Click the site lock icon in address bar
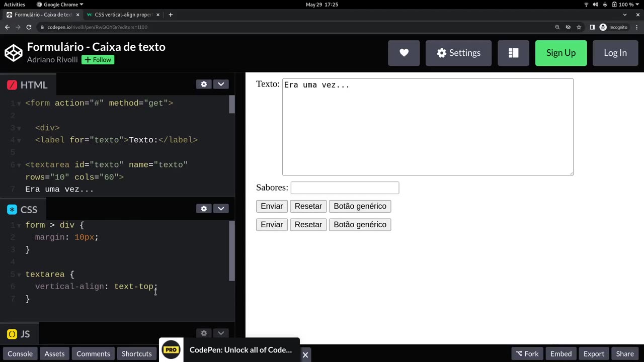Screen dimensions: 644x362 pos(42,27)
